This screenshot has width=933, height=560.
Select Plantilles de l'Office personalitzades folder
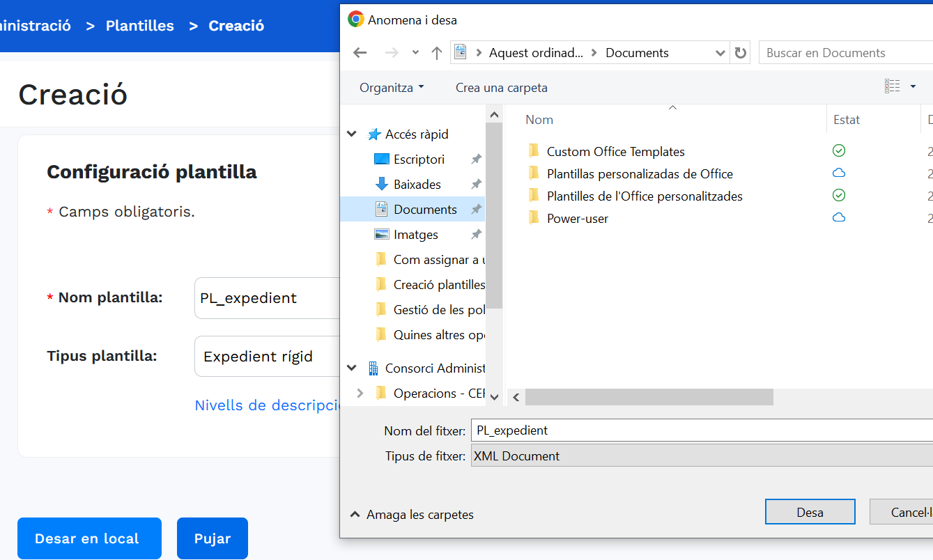(x=645, y=196)
